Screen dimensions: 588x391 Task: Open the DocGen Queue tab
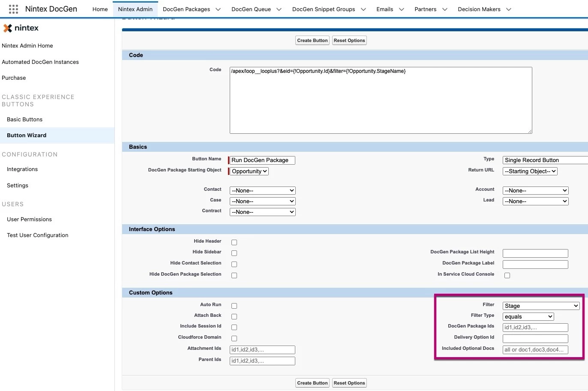pos(251,9)
